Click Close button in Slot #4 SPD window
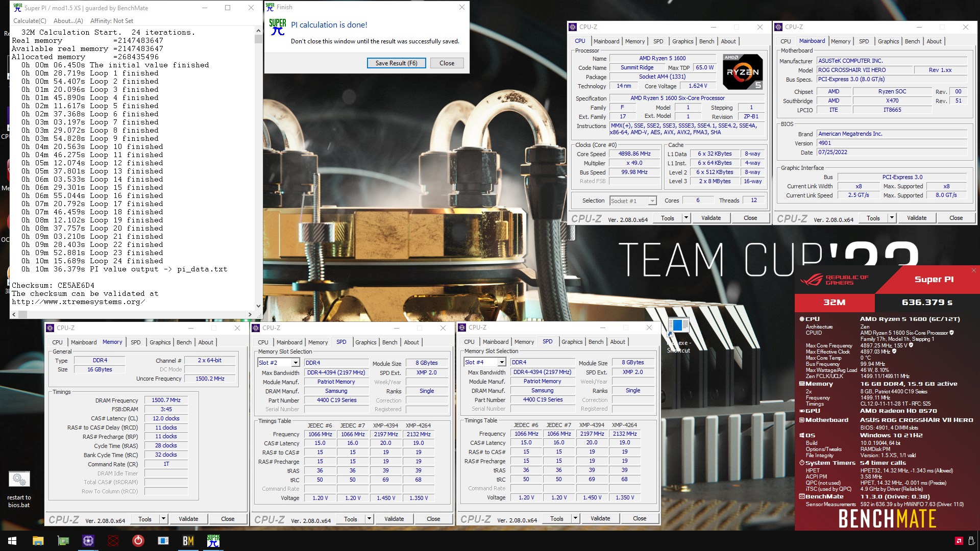 (640, 518)
